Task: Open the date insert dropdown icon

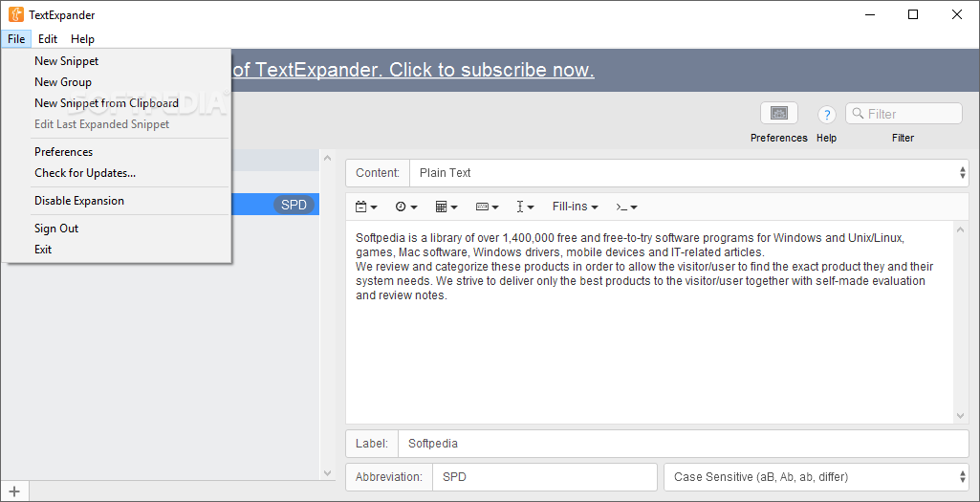Action: pos(366,207)
